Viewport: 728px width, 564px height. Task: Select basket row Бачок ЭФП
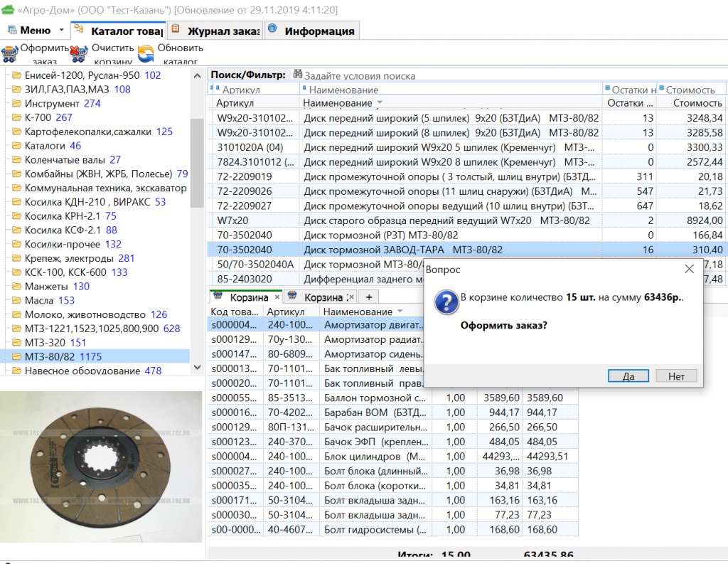tap(392, 442)
